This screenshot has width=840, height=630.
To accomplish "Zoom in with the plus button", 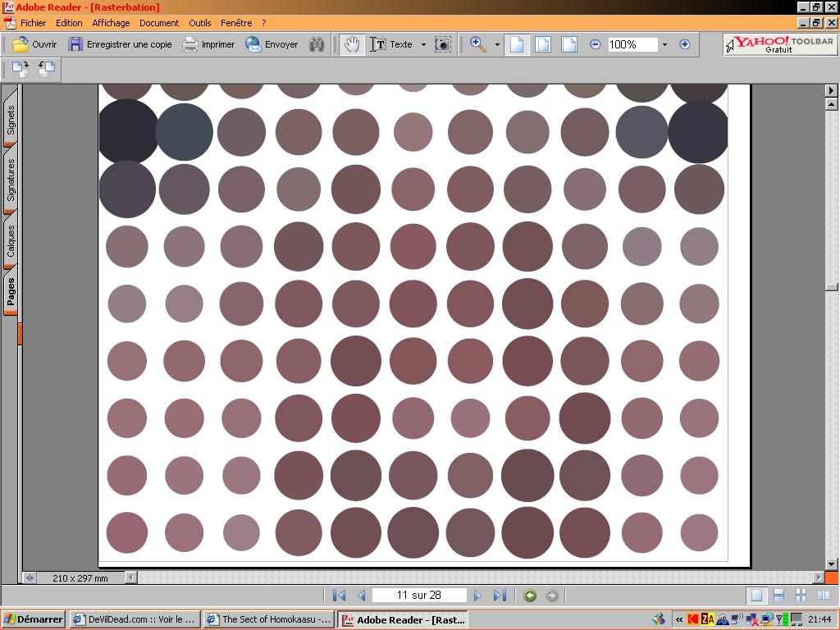I will pyautogui.click(x=685, y=44).
